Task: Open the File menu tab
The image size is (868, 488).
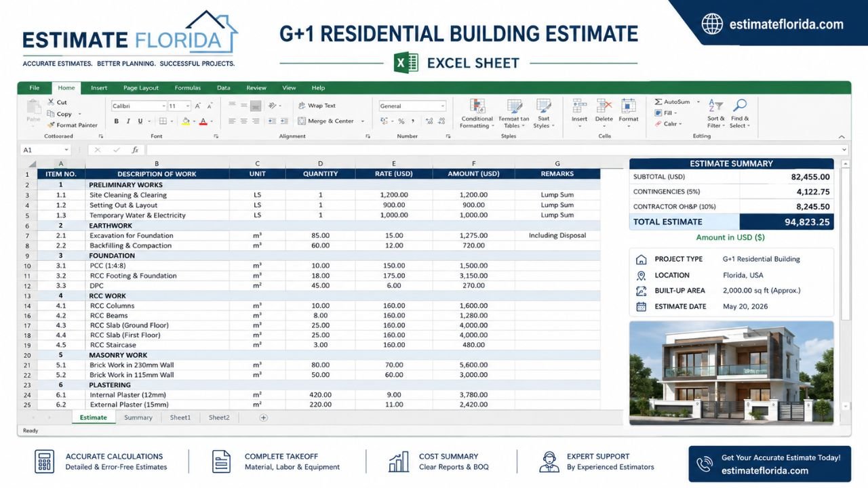Action: click(x=35, y=88)
